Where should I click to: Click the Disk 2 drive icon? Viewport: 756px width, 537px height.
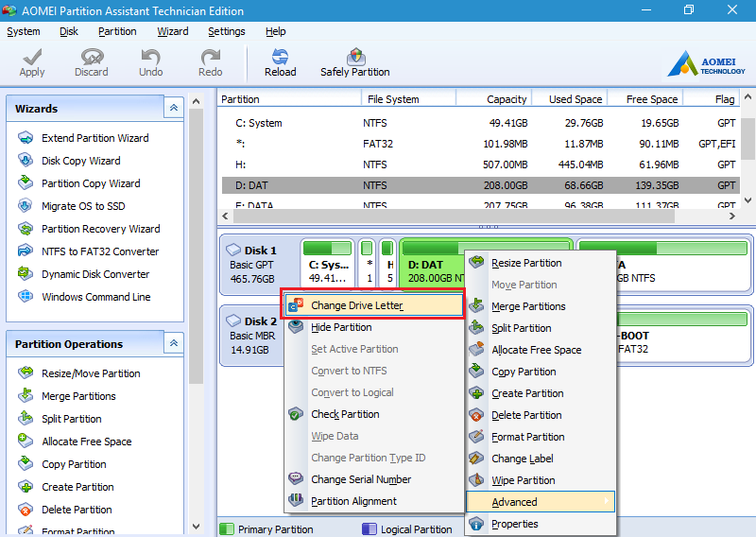coord(233,320)
